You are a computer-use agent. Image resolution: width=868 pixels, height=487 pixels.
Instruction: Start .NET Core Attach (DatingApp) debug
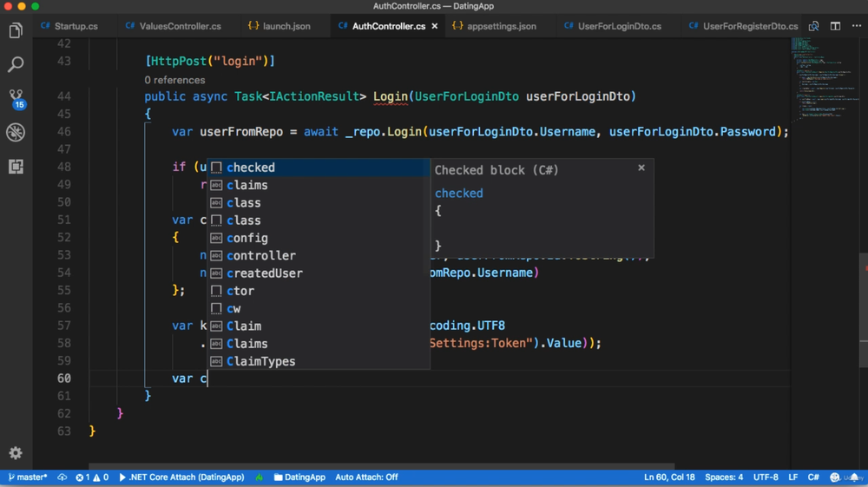181,477
